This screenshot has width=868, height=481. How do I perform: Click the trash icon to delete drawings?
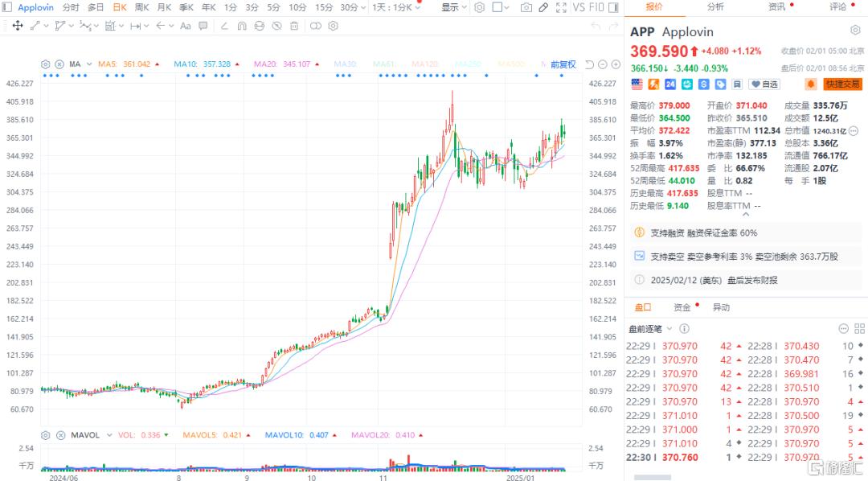coord(295,26)
